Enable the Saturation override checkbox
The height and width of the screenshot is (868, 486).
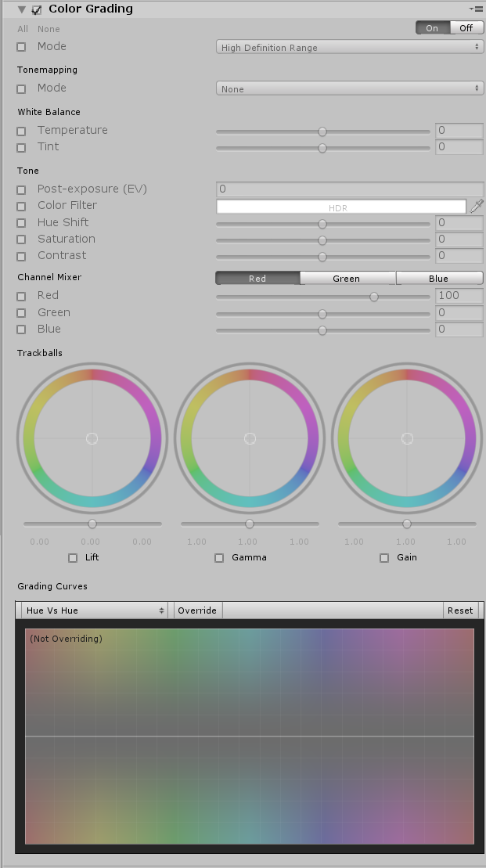click(21, 240)
